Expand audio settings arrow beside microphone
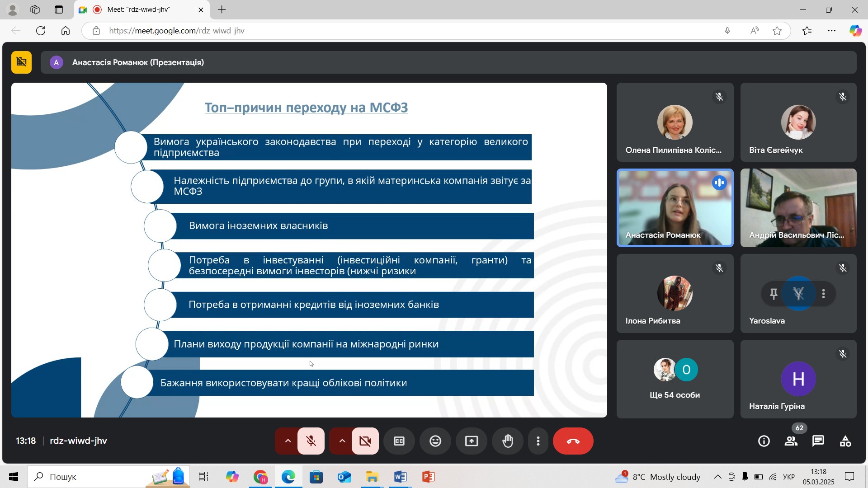 point(288,441)
